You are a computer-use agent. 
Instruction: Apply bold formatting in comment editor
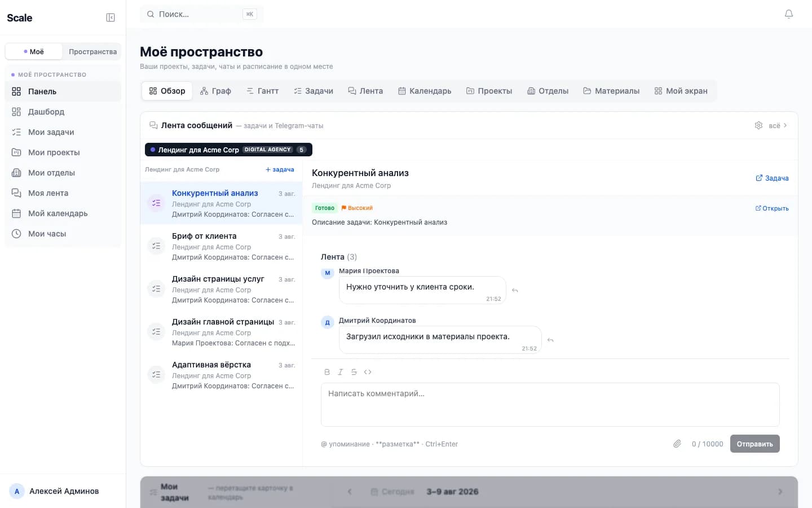[327, 372]
